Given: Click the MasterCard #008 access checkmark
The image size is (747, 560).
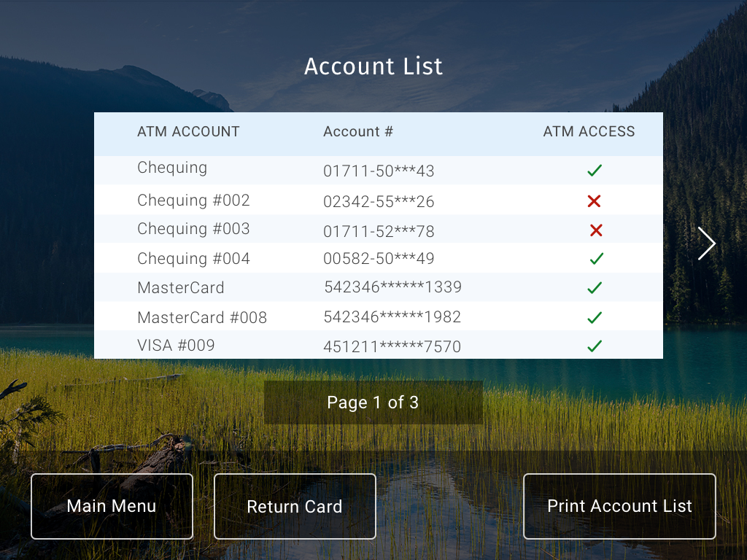Looking at the screenshot, I should [595, 317].
